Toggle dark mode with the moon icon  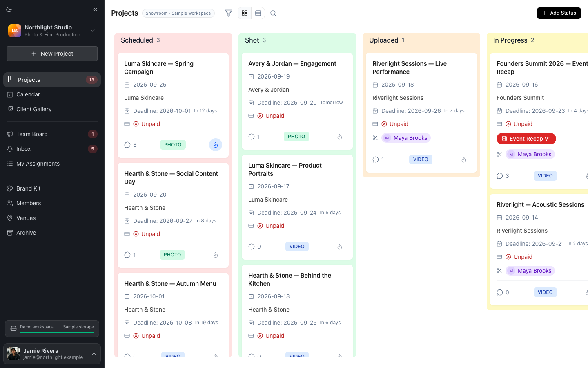tap(9, 9)
